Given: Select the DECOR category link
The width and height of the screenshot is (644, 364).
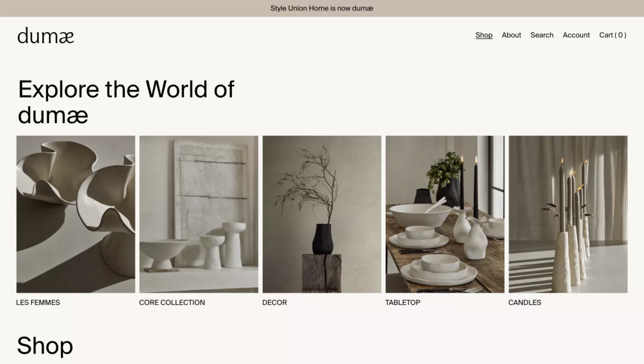Looking at the screenshot, I should click(x=274, y=302).
